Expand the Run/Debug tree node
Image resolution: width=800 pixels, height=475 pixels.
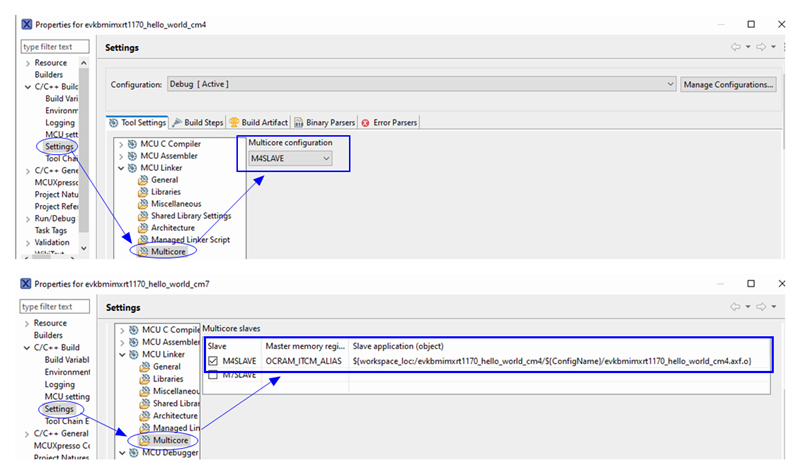[x=26, y=217]
